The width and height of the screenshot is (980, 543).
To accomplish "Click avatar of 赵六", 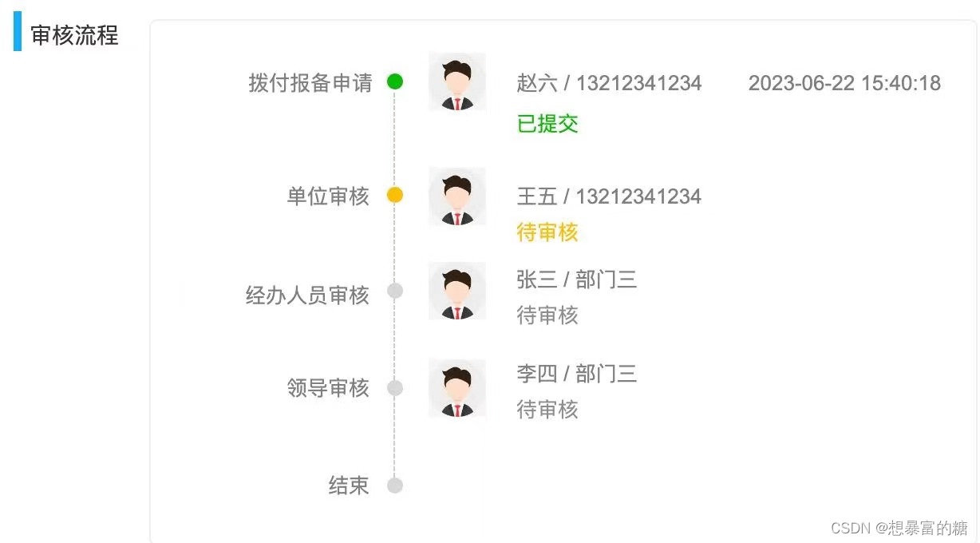I will pyautogui.click(x=456, y=82).
